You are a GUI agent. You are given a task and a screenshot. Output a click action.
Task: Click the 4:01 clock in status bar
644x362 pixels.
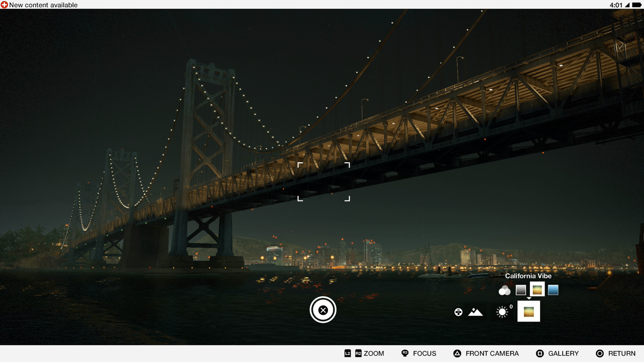(616, 5)
